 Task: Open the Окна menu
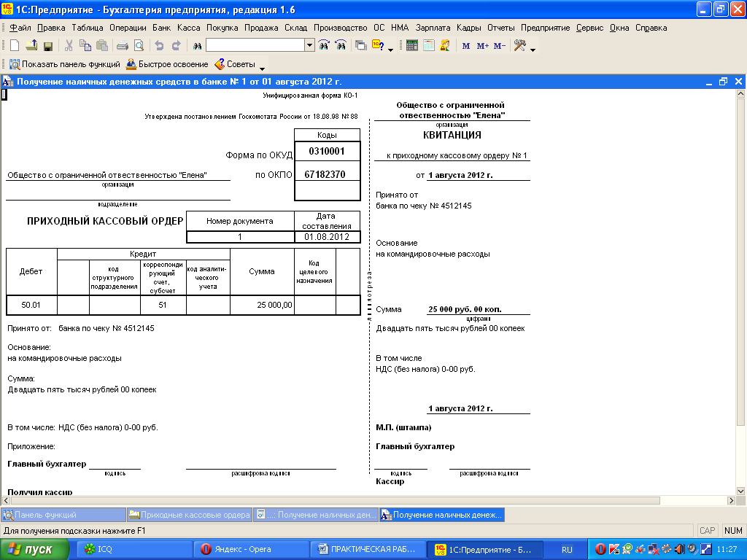619,28
